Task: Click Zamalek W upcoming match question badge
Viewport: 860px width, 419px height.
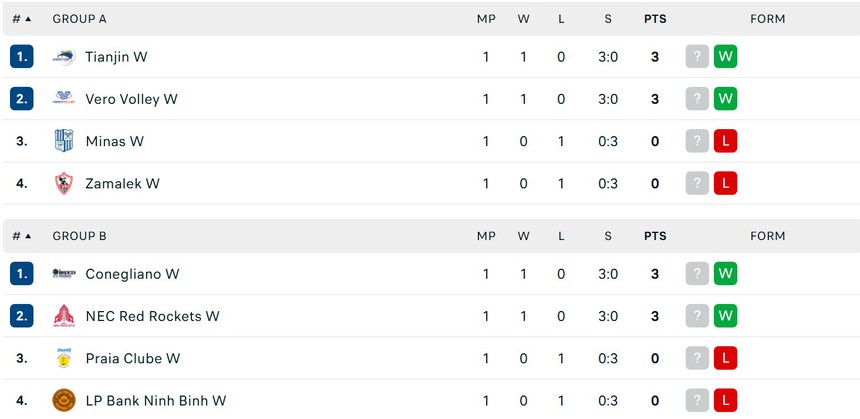Action: click(697, 183)
